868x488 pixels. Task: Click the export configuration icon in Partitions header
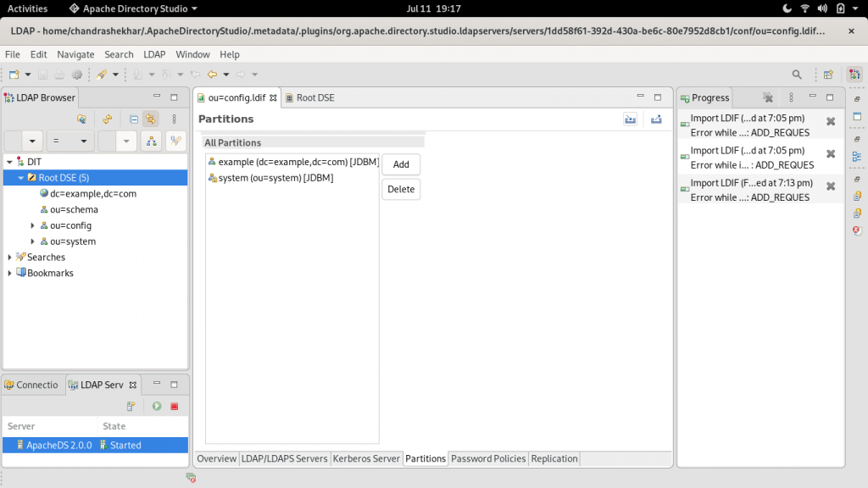[656, 119]
